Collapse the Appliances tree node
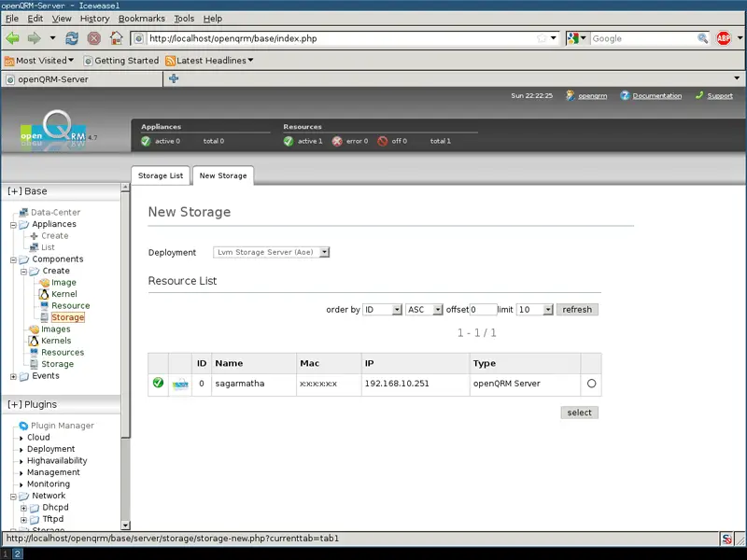 (x=13, y=225)
